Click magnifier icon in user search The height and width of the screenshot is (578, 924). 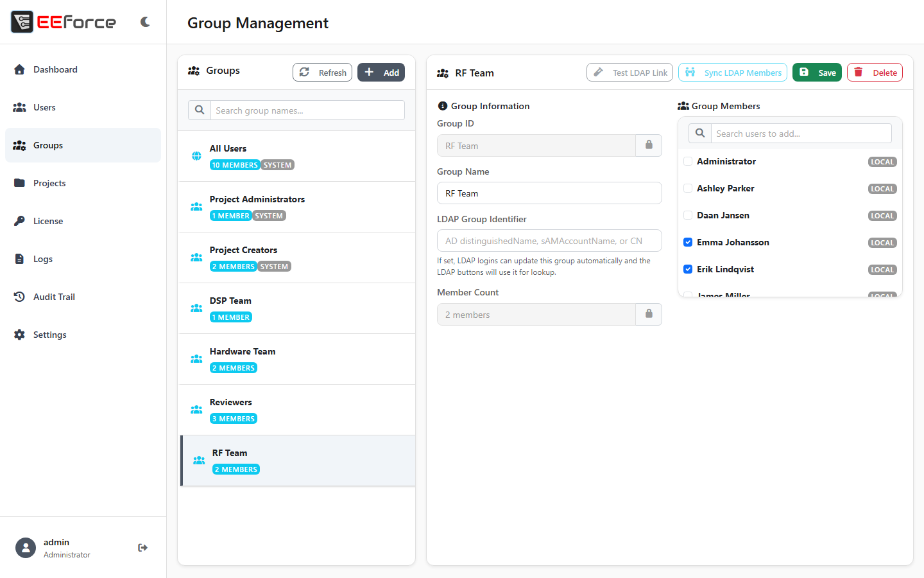700,134
